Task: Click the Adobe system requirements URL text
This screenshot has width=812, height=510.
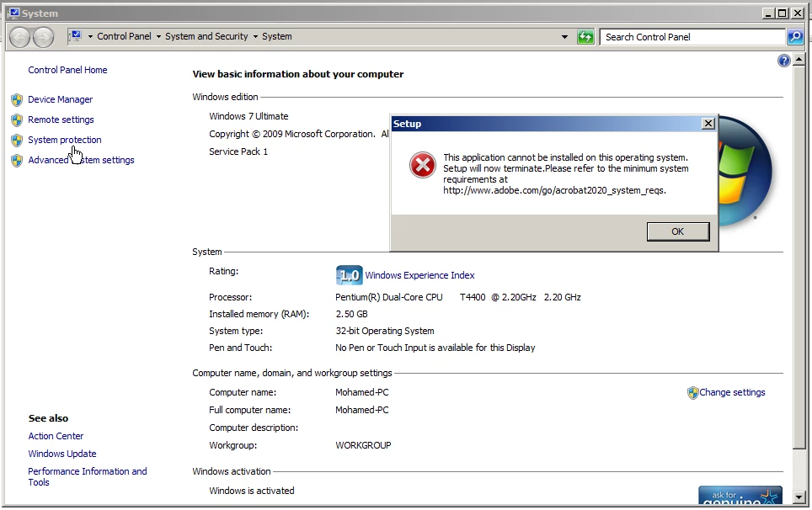Action: 554,190
